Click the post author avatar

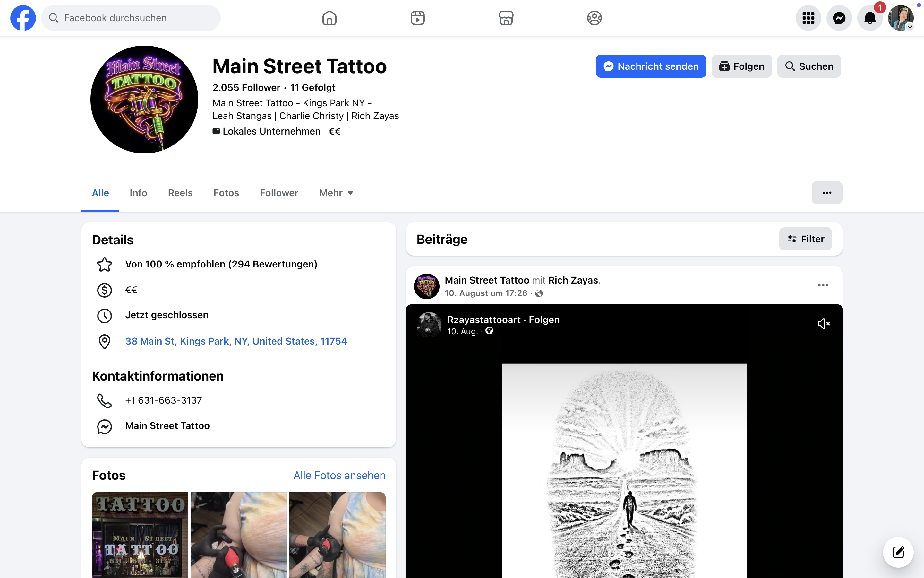point(426,286)
